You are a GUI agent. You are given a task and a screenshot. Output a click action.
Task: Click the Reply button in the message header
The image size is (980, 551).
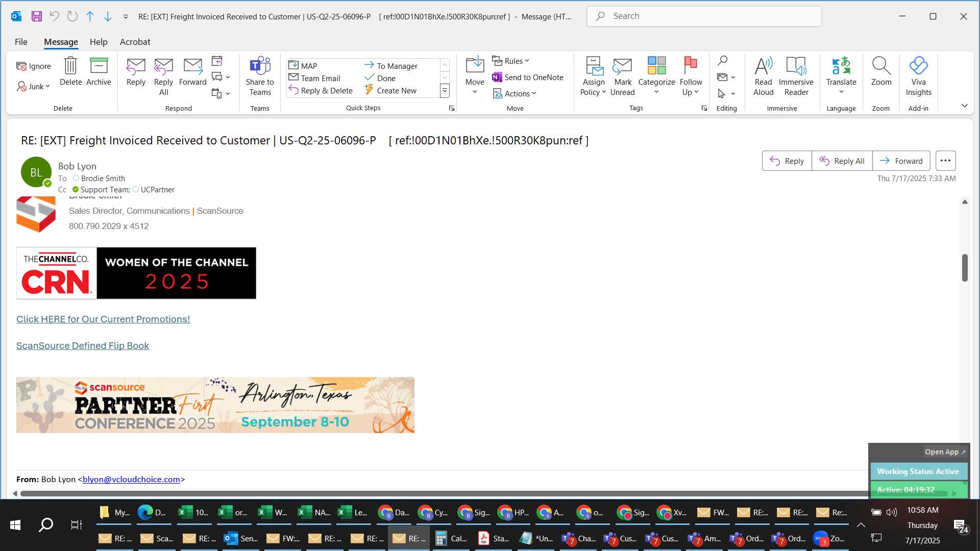[x=787, y=161]
